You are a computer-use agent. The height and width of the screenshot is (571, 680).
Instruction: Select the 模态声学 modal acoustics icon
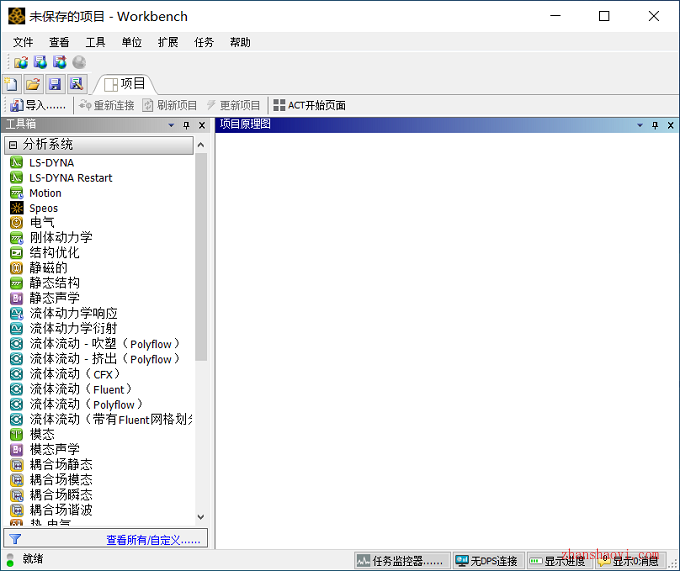(16, 450)
